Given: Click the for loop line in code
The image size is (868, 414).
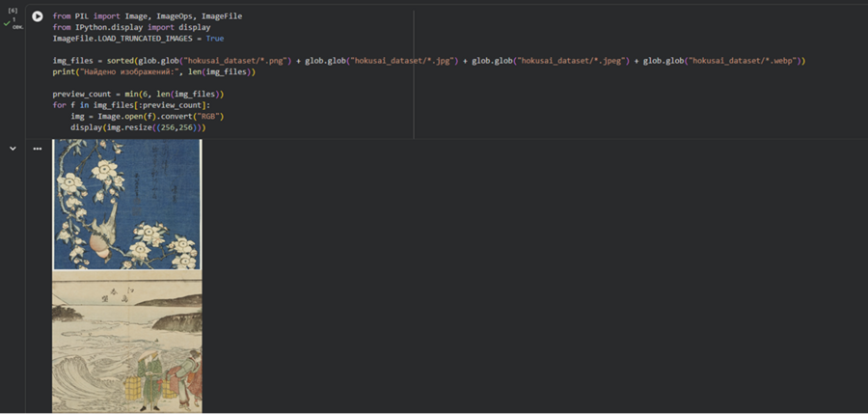Looking at the screenshot, I should coord(131,105).
